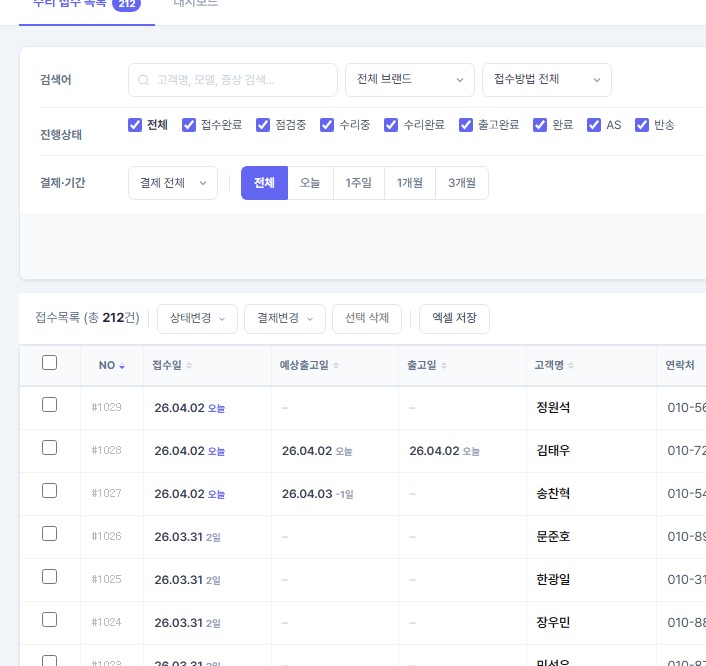706x666 pixels.
Task: Click sort icon next to 고객명
Action: pyautogui.click(x=571, y=366)
